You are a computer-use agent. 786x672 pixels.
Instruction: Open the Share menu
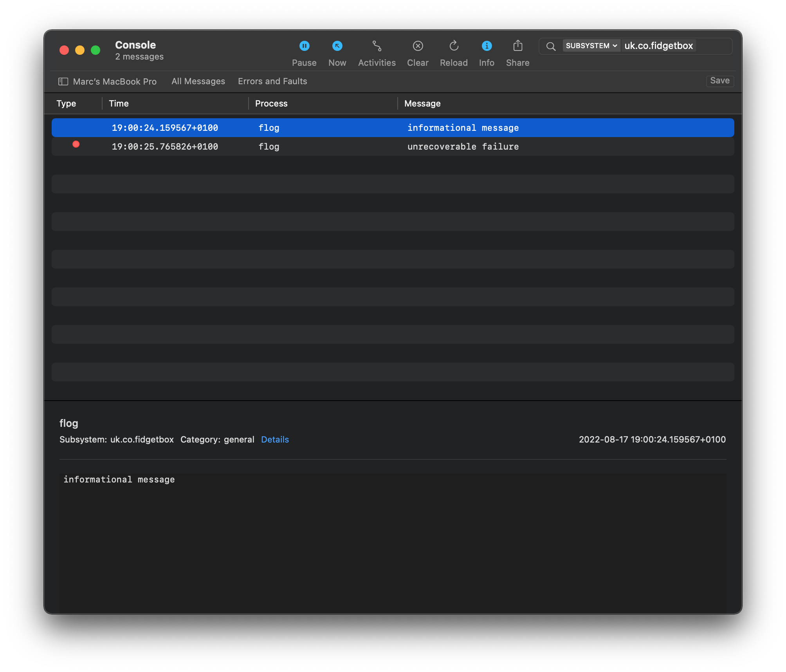click(517, 46)
